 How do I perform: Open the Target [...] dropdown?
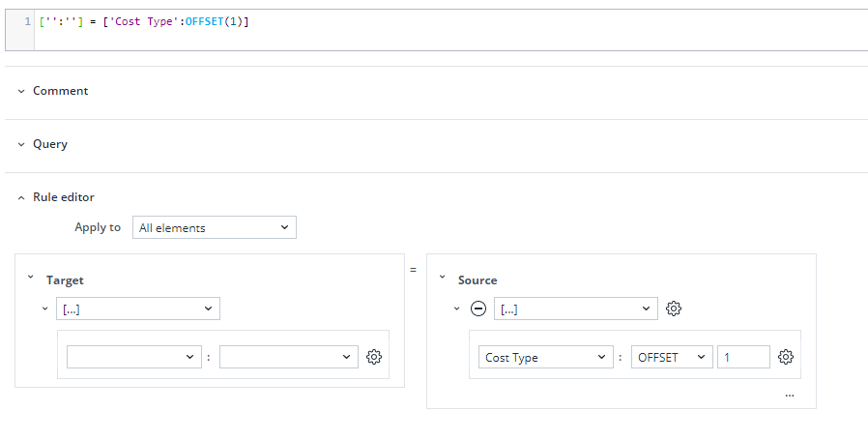137,309
